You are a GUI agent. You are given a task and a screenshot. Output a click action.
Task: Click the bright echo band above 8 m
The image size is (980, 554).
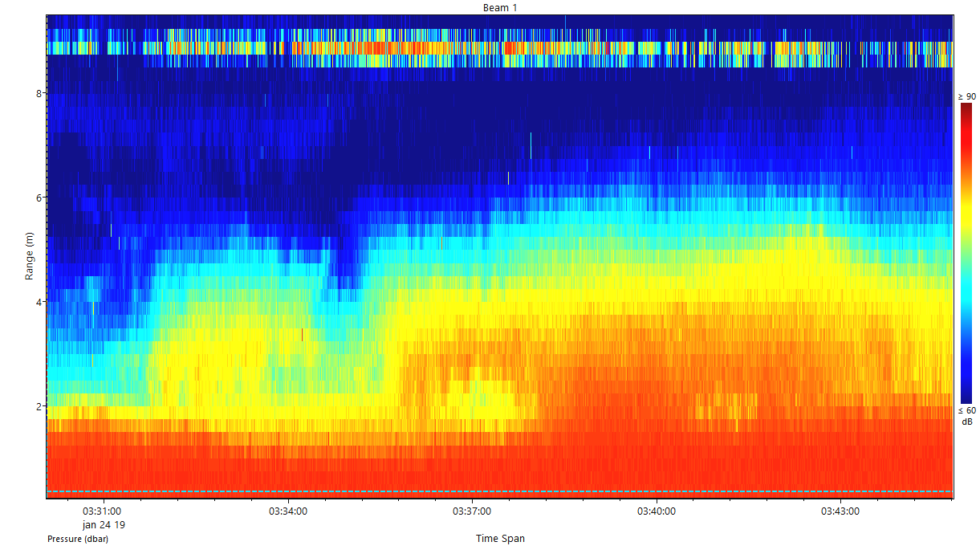tap(499, 48)
